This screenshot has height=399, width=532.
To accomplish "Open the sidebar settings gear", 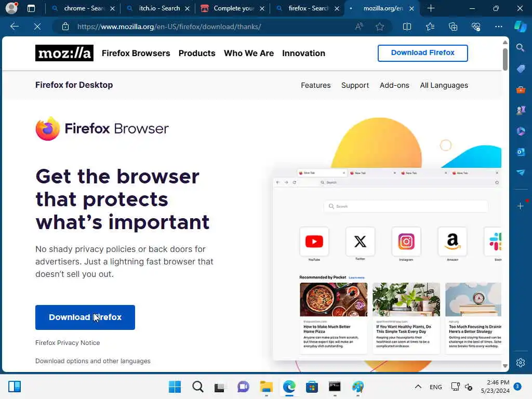I will pyautogui.click(x=521, y=363).
